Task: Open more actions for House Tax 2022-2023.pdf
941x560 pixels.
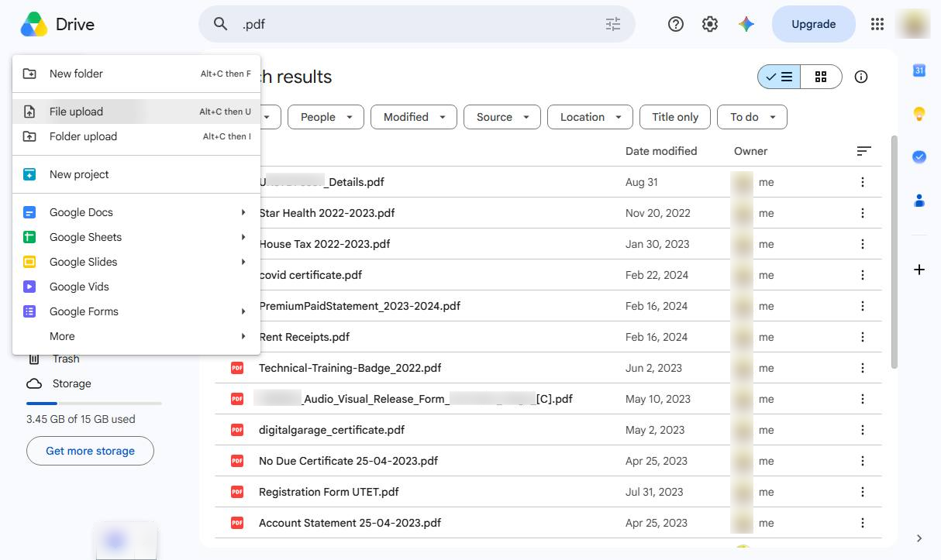Action: [863, 244]
